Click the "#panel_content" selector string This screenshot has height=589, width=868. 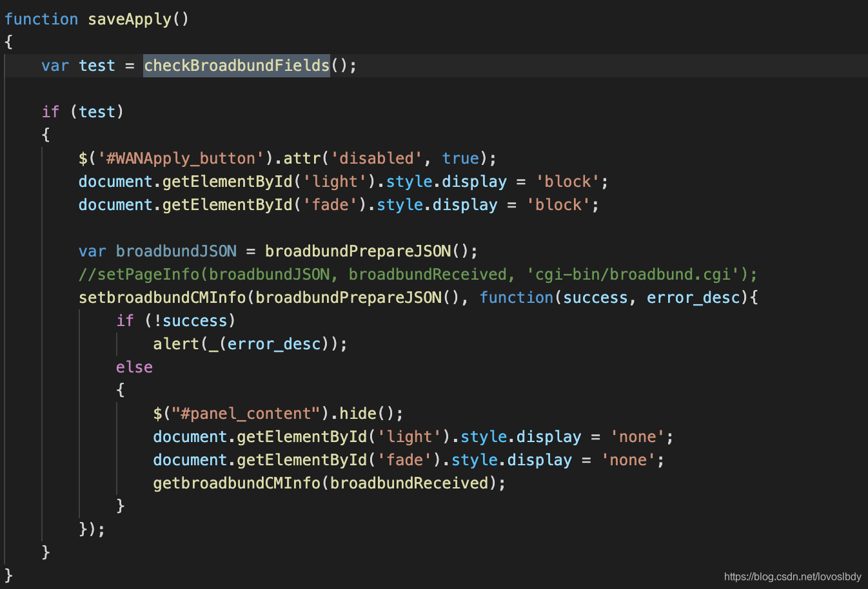point(246,414)
